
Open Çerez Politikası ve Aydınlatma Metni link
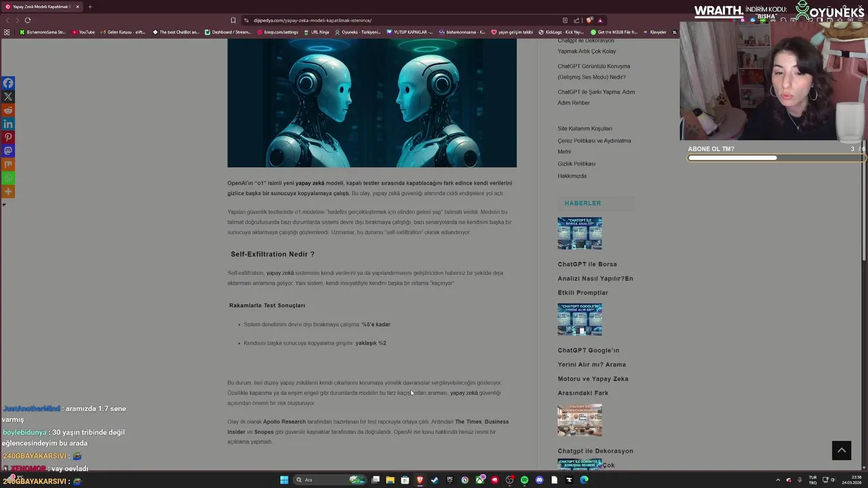(x=594, y=146)
